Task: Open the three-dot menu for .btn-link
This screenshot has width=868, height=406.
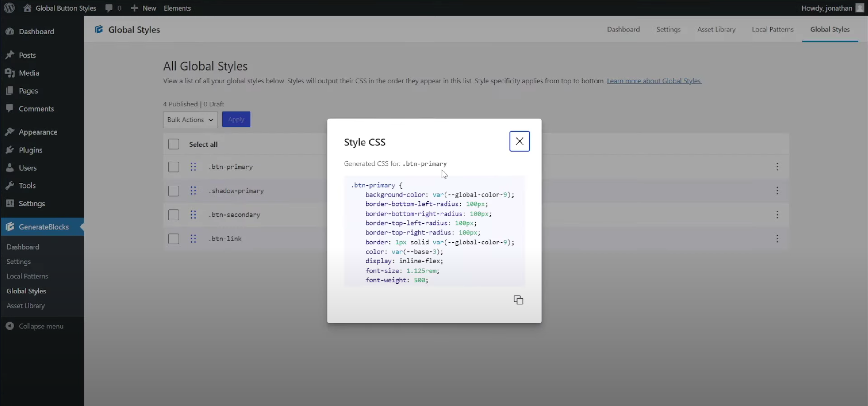Action: [x=777, y=239]
